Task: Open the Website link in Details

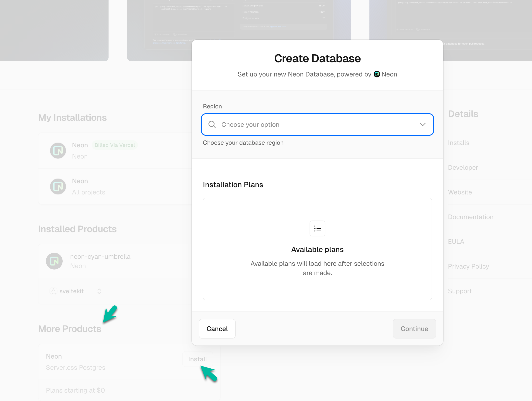Action: click(x=460, y=192)
